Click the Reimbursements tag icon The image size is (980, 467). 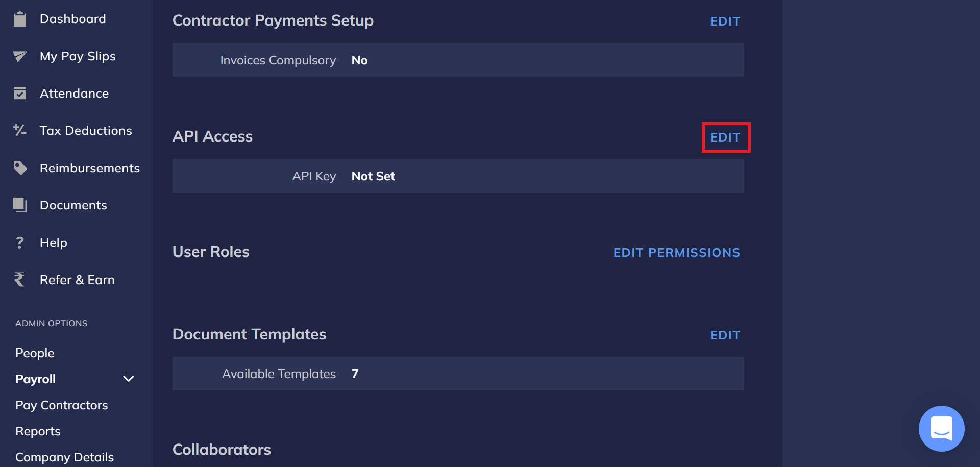click(x=20, y=168)
